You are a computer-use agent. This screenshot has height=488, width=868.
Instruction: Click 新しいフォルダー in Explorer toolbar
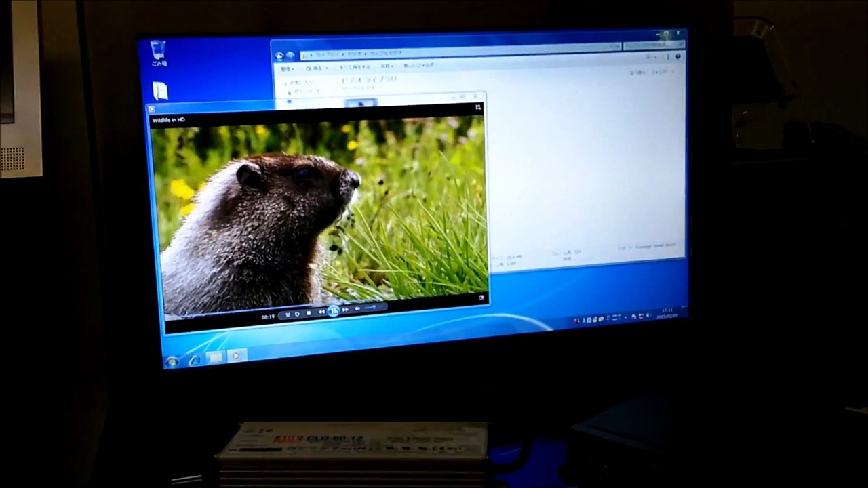pos(419,65)
